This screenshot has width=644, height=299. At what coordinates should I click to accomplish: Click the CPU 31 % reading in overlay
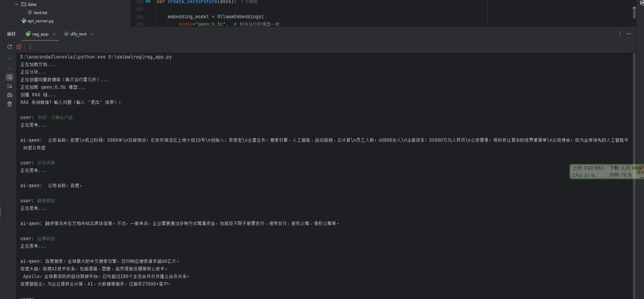point(583,175)
